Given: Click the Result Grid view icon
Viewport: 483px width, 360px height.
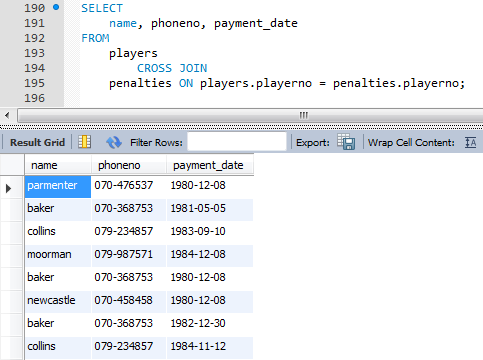Looking at the screenshot, I should click(x=84, y=142).
